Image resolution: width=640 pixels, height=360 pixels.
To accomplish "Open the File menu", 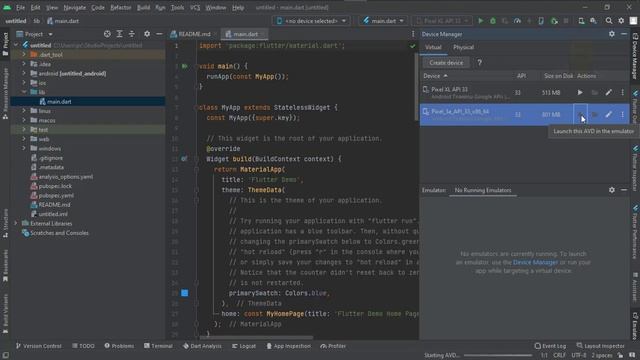I will pyautogui.click(x=20, y=7).
